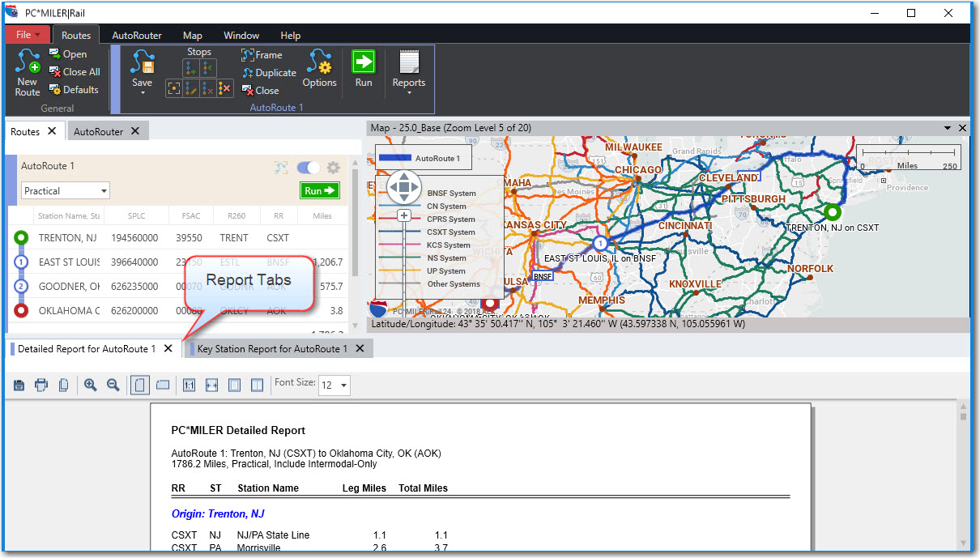Zoom in on the report with magnifier

(x=90, y=385)
